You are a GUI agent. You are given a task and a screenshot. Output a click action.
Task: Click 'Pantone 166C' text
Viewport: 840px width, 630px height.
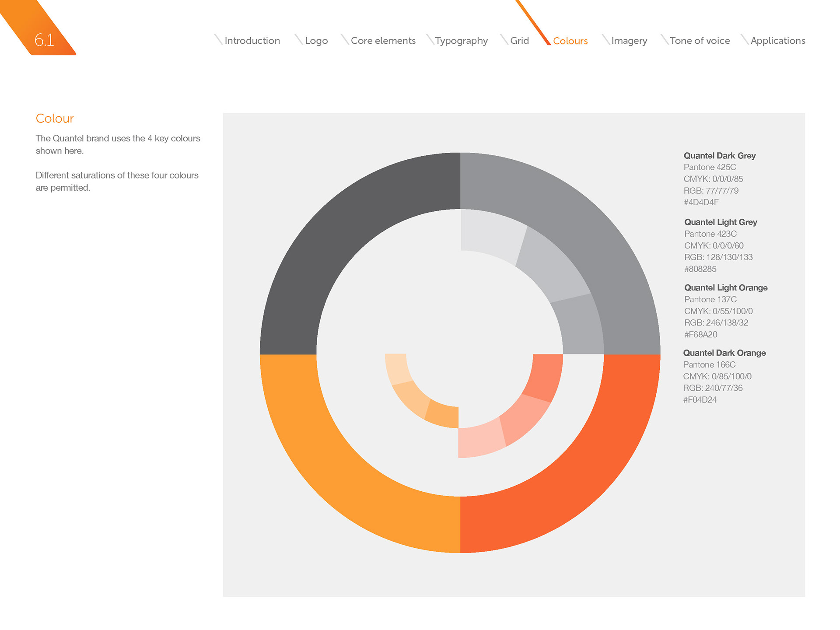[x=709, y=365]
